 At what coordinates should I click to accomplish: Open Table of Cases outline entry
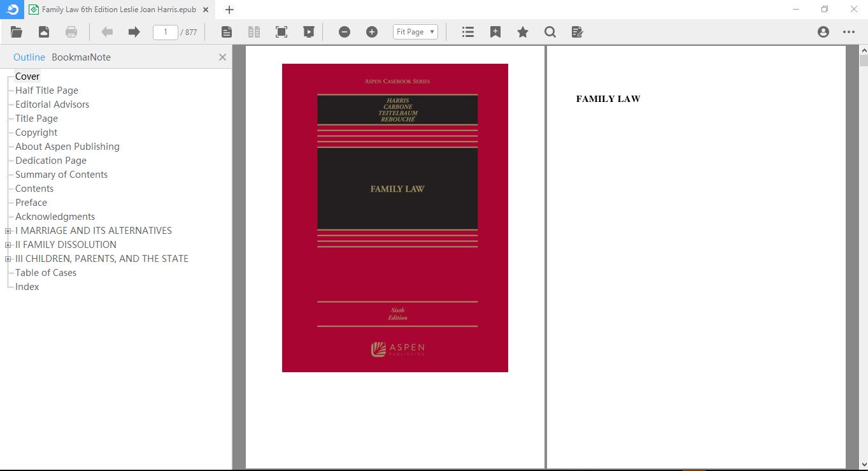[46, 273]
